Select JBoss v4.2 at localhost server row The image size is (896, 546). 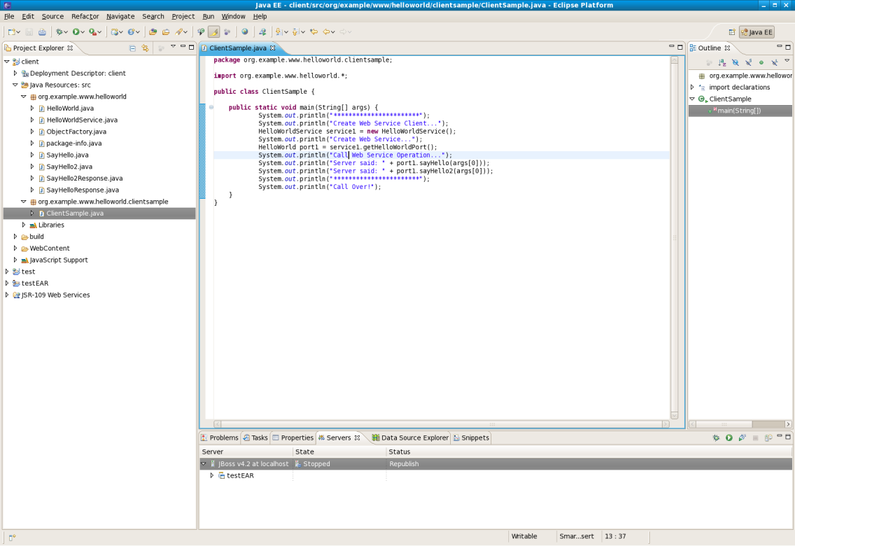tap(249, 464)
